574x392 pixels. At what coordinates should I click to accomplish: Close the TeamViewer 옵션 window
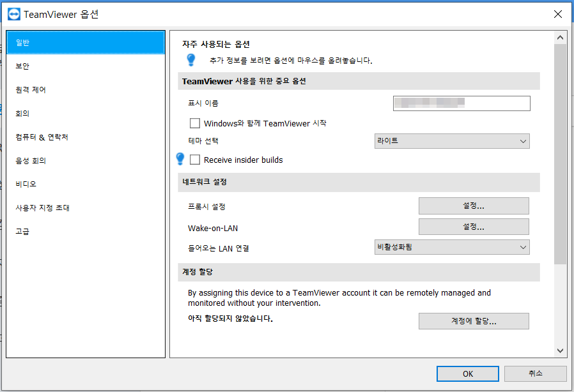[558, 14]
